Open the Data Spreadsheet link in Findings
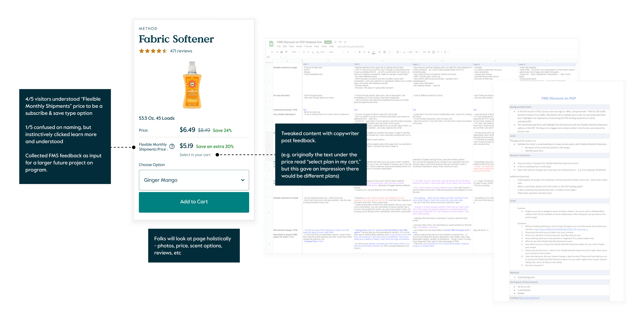The height and width of the screenshot is (315, 644). tap(529, 298)
